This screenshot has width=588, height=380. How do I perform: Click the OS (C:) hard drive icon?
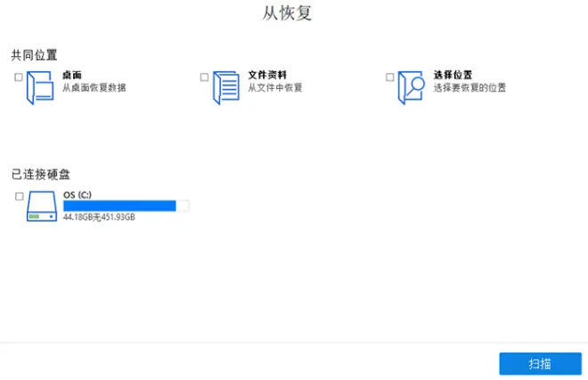tap(42, 206)
